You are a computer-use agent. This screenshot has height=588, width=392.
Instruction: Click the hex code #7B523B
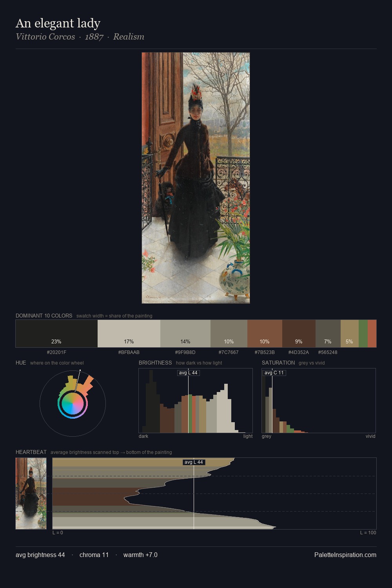click(265, 352)
